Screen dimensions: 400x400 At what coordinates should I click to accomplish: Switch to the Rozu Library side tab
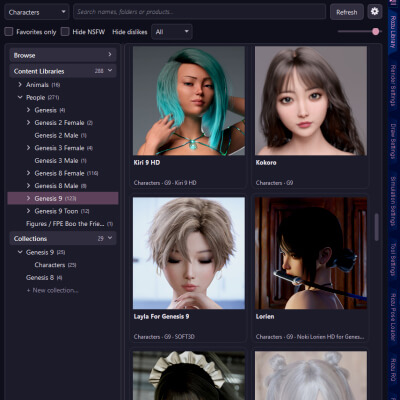(393, 32)
